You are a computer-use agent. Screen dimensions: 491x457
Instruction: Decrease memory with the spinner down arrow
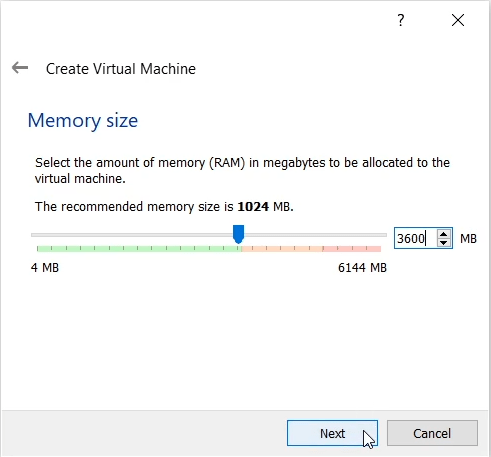(443, 243)
